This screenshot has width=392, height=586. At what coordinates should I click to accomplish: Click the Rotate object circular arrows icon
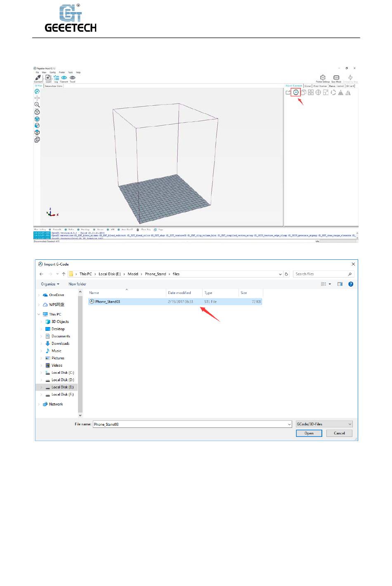pyautogui.click(x=333, y=93)
